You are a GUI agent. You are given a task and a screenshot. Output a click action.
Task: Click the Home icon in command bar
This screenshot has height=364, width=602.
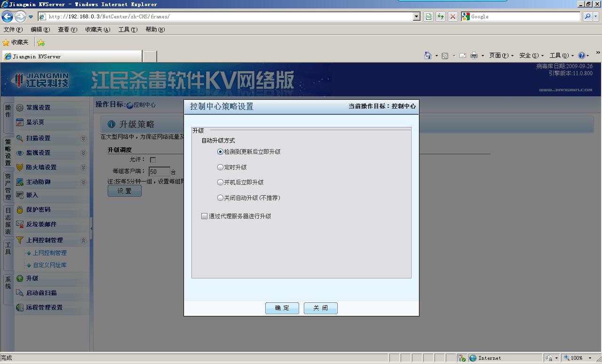point(428,55)
